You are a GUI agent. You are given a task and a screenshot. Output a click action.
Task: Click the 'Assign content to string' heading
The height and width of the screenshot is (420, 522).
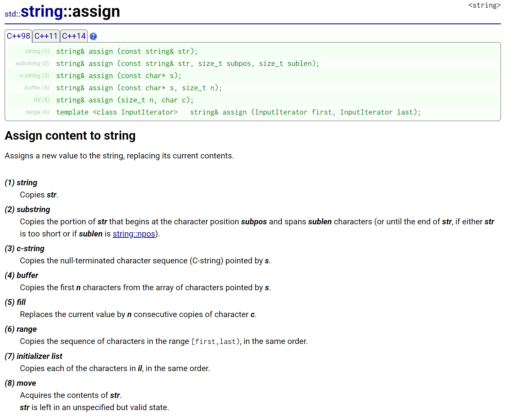click(70, 136)
